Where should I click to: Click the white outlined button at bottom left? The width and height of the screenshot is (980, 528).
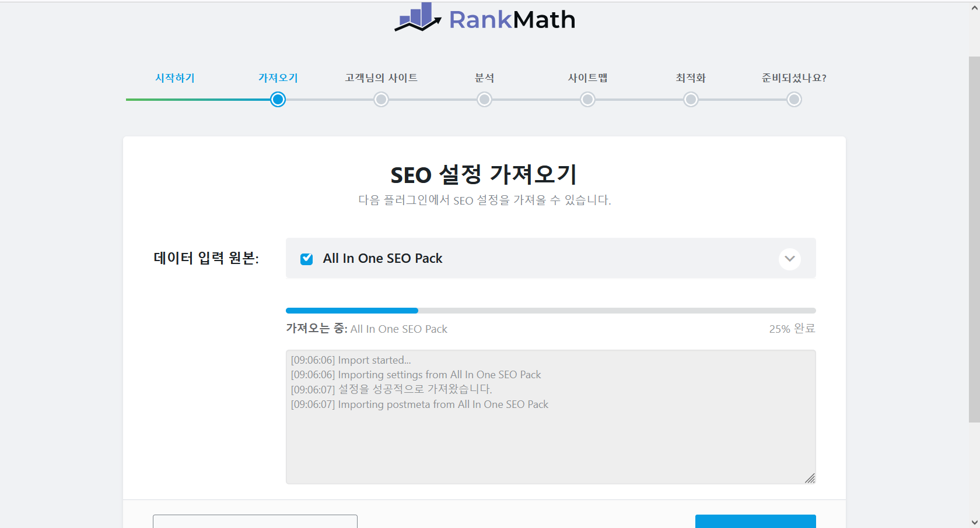tap(255, 522)
